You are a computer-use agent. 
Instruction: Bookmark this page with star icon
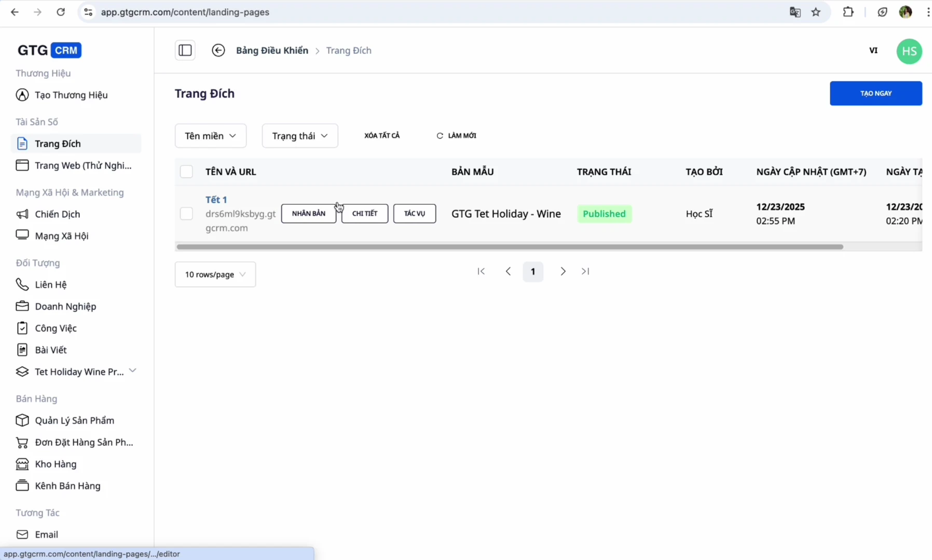pyautogui.click(x=816, y=12)
